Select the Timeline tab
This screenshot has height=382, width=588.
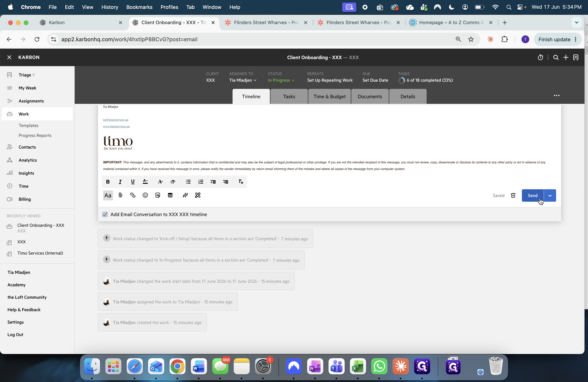click(251, 96)
